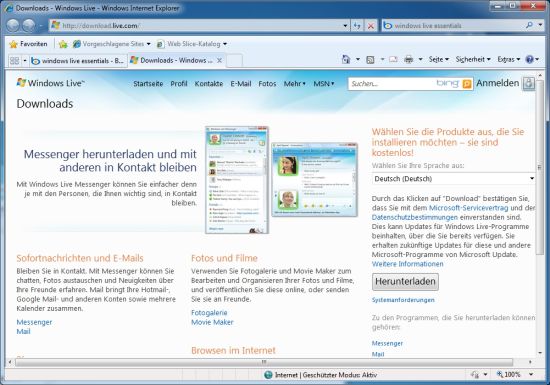Open a new blank tab
The width and height of the screenshot is (550, 385).
coord(234,61)
